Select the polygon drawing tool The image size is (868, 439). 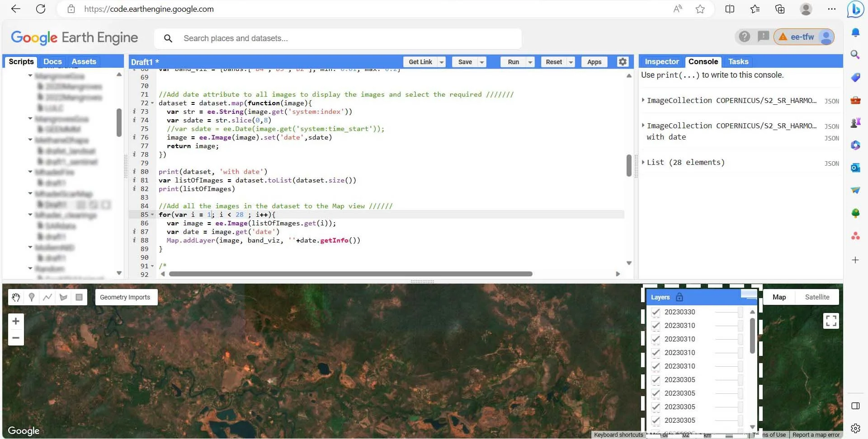pyautogui.click(x=63, y=297)
